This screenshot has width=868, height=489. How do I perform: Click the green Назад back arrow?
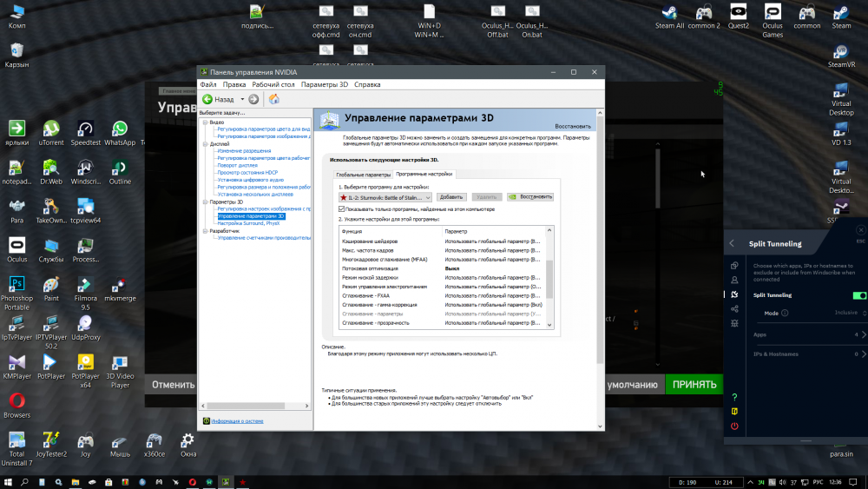tap(208, 99)
